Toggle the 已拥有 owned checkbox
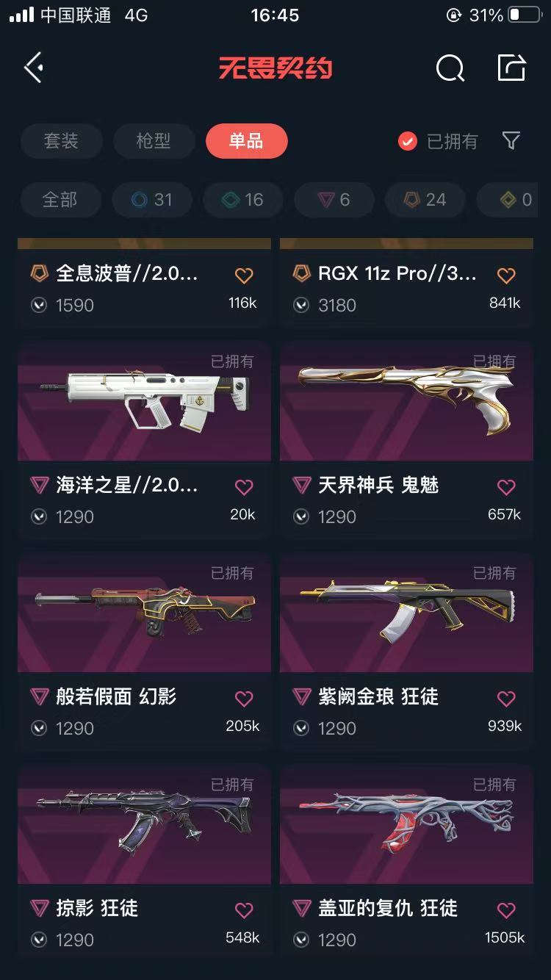 [408, 141]
